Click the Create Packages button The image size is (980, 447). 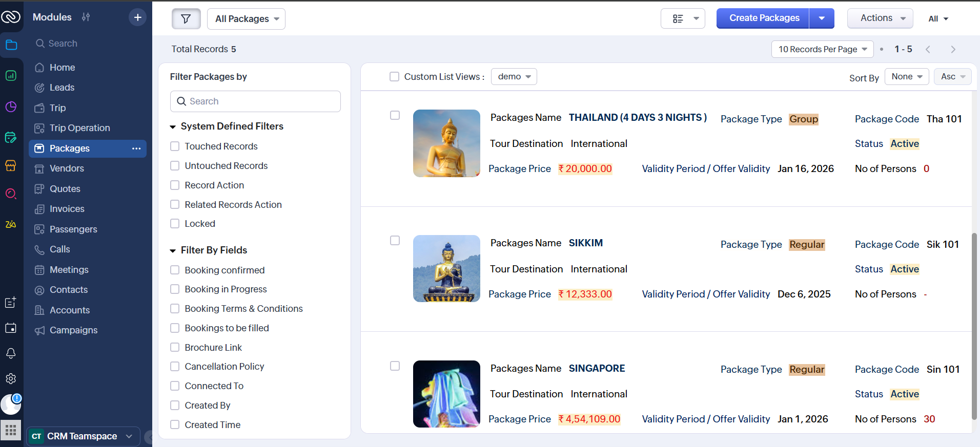pos(763,18)
